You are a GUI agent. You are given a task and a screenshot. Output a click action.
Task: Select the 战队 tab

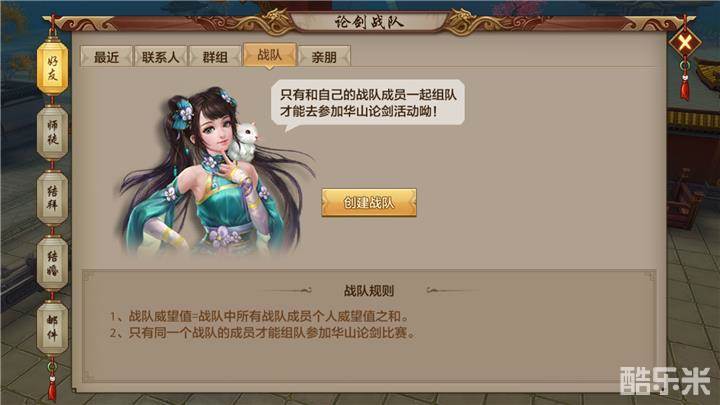(x=270, y=56)
